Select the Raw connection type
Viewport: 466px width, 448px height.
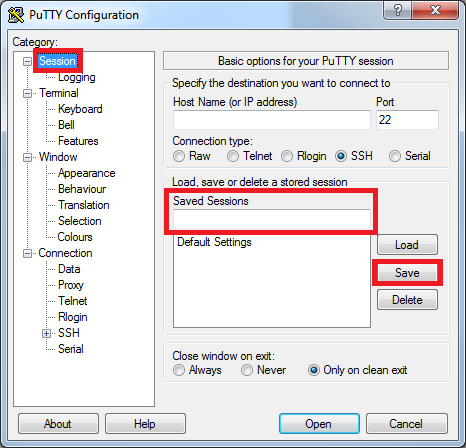(179, 156)
